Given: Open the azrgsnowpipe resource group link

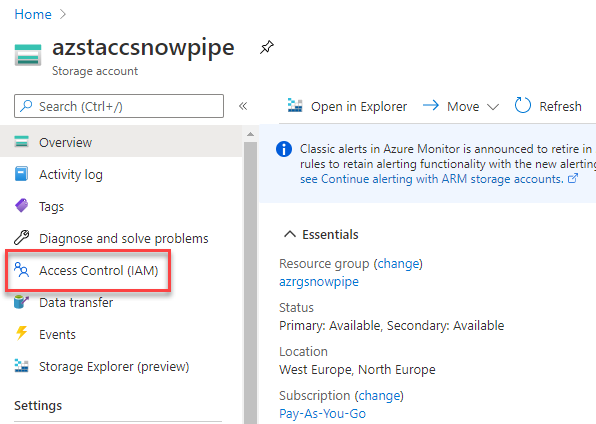Looking at the screenshot, I should click(319, 282).
